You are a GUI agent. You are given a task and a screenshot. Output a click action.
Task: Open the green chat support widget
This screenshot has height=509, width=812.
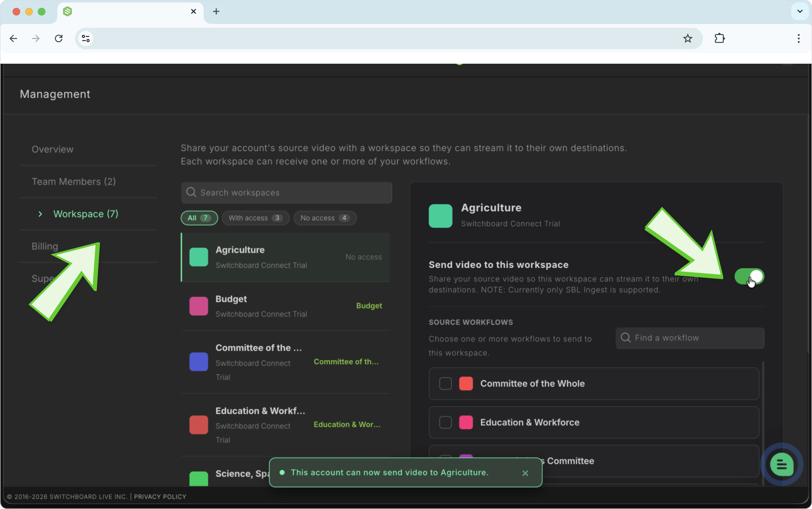click(782, 465)
